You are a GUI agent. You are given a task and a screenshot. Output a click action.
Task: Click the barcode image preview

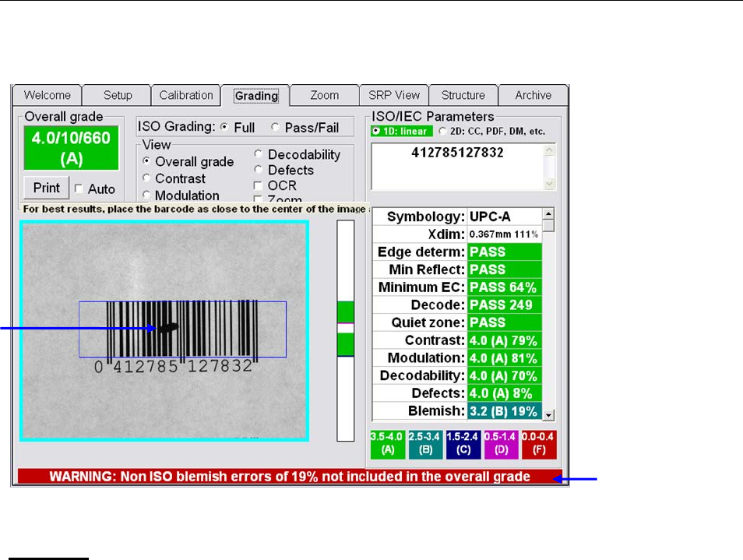pos(164,331)
